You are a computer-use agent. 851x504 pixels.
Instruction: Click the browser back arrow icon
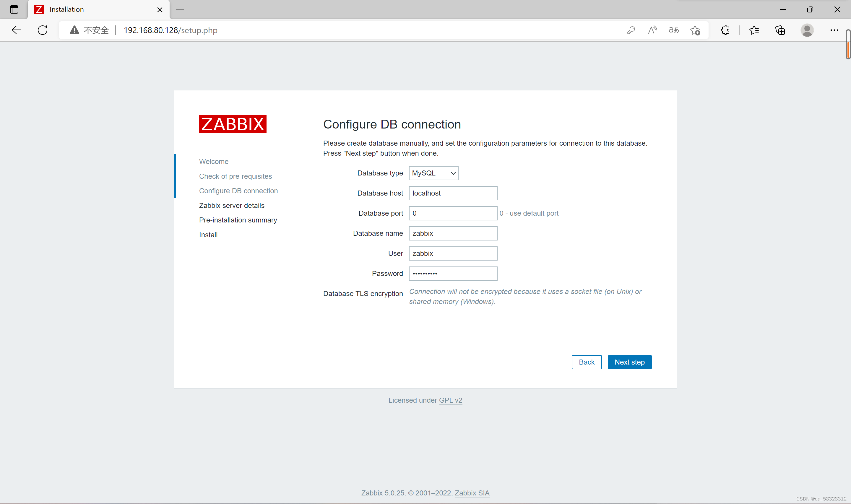pyautogui.click(x=16, y=30)
